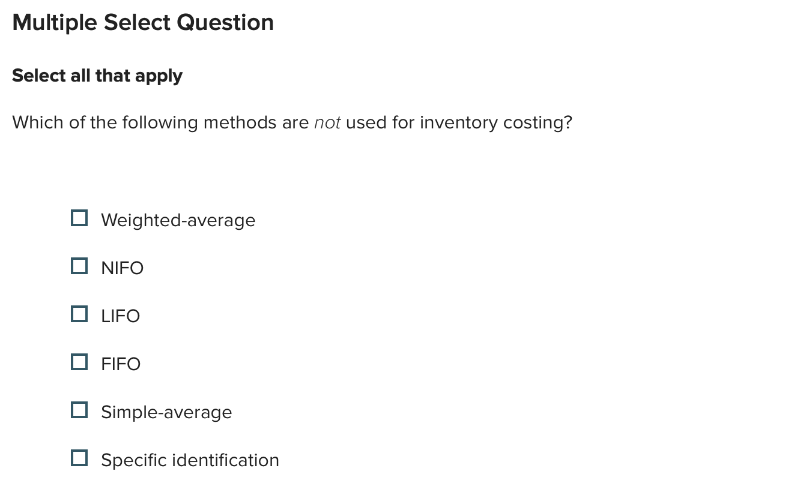Click the Select all that apply text
The image size is (812, 504).
click(97, 76)
